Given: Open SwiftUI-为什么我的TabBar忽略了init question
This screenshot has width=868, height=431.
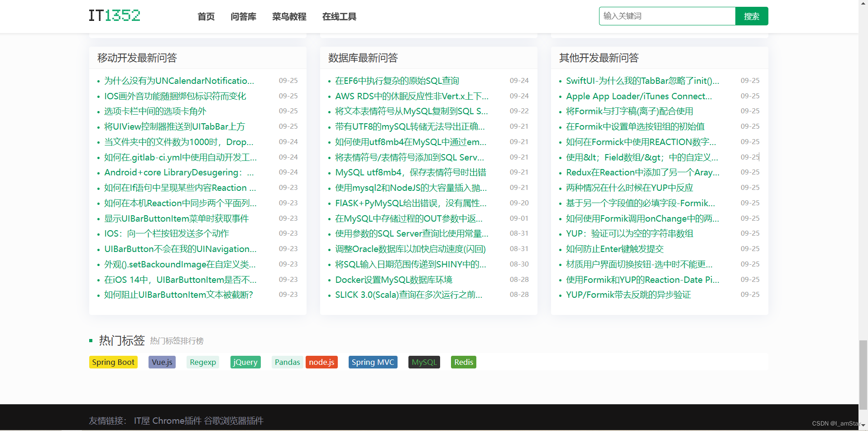Looking at the screenshot, I should point(643,81).
